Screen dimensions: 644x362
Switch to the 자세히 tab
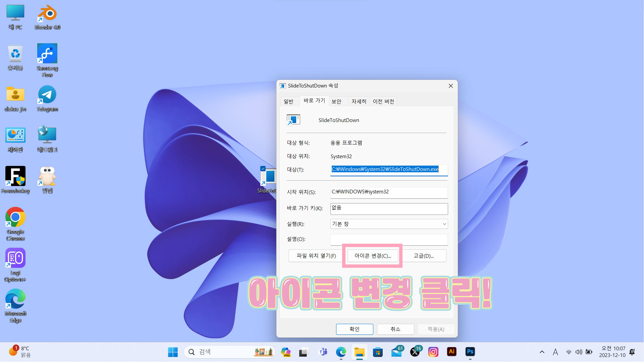tap(359, 101)
